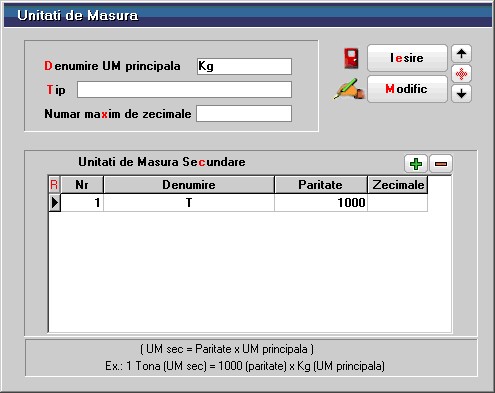The width and height of the screenshot is (495, 393).
Task: Click the Unitati de Masura Secundare label
Action: (x=162, y=162)
